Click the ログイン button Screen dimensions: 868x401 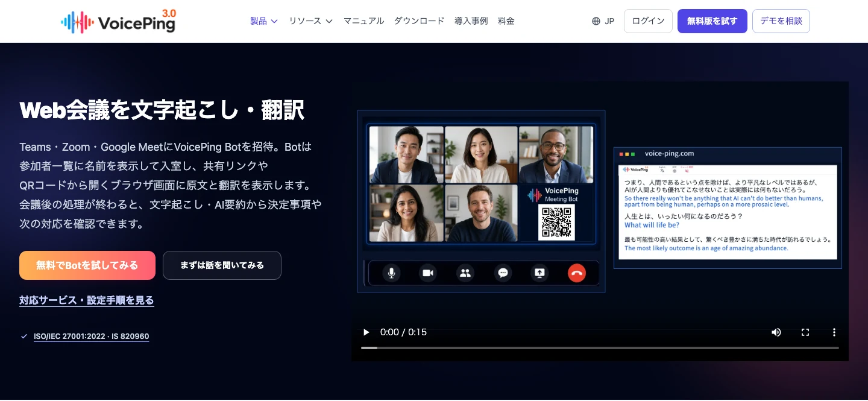(x=648, y=21)
